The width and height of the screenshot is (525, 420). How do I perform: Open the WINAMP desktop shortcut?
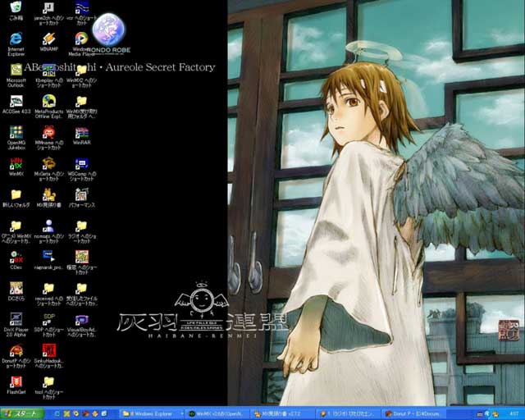48,39
